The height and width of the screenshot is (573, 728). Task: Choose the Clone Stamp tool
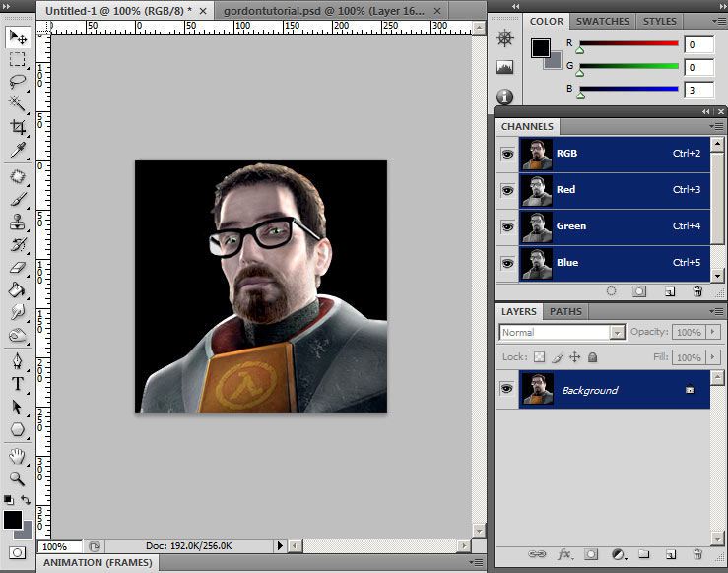point(18,222)
